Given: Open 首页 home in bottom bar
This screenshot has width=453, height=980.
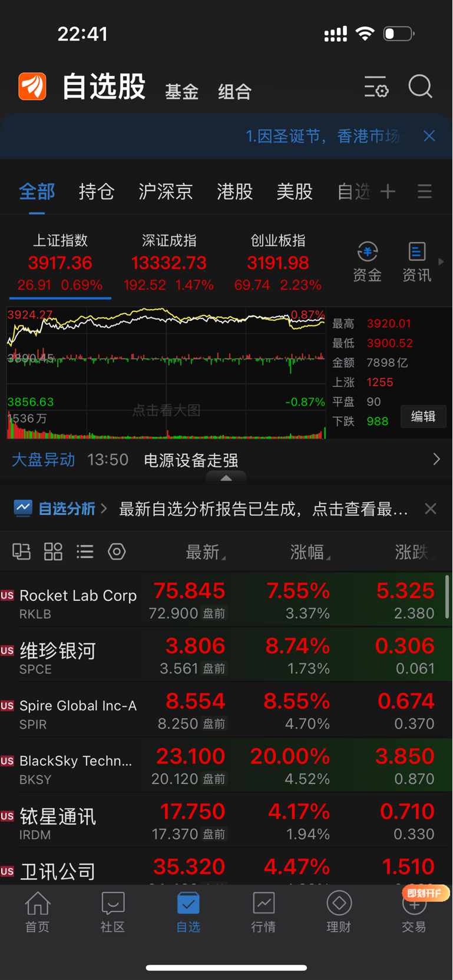Looking at the screenshot, I should (x=38, y=912).
